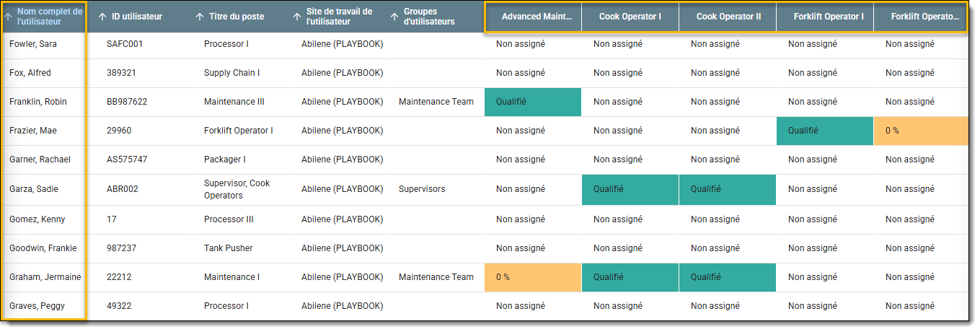
Task: Select the Cook Operator I column header
Action: (630, 17)
